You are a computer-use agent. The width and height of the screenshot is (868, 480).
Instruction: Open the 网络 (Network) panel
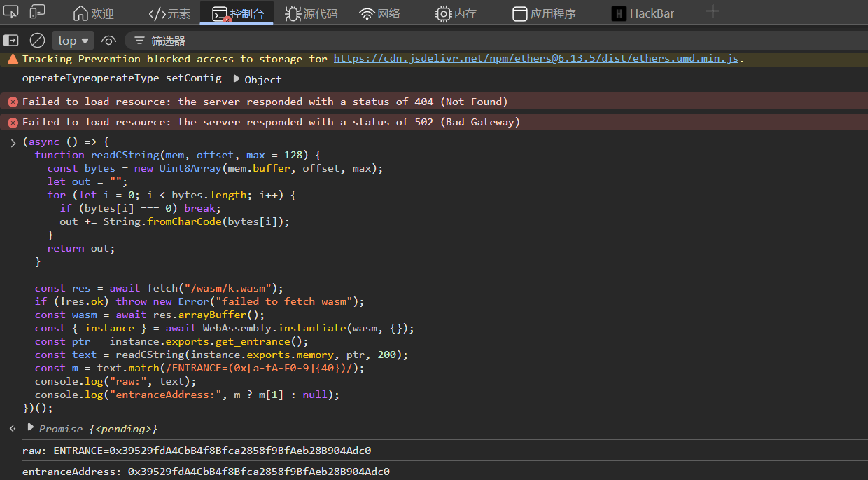(x=379, y=13)
